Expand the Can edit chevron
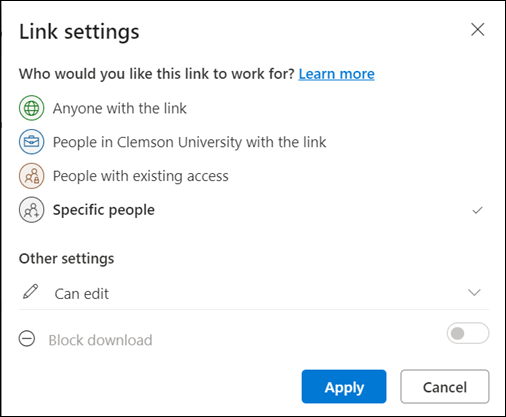The height and width of the screenshot is (417, 506). pos(474,293)
